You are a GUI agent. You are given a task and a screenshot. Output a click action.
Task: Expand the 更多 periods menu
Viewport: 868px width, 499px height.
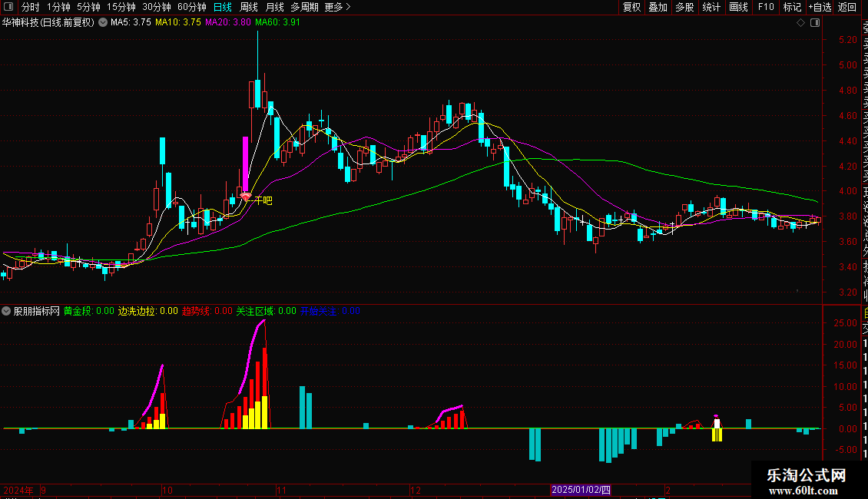pyautogui.click(x=338, y=7)
